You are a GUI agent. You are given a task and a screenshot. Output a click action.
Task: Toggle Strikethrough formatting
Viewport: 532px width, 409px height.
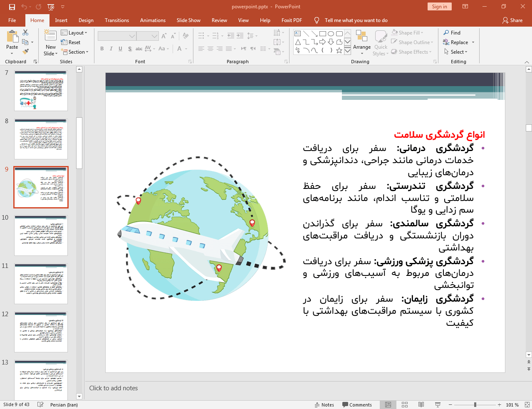pyautogui.click(x=139, y=49)
